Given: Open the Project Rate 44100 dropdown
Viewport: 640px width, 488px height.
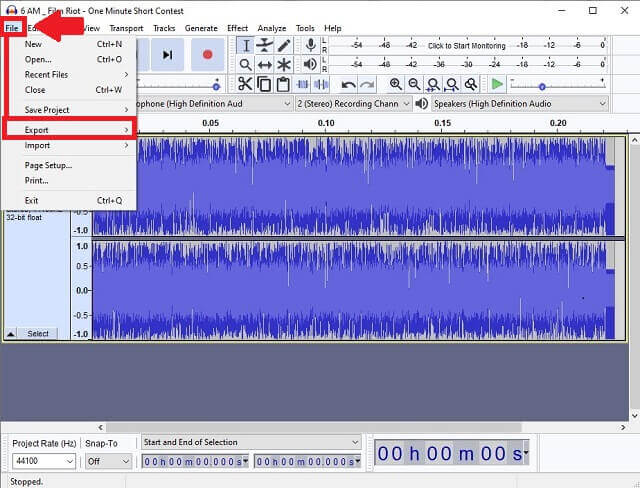Looking at the screenshot, I should click(x=70, y=461).
